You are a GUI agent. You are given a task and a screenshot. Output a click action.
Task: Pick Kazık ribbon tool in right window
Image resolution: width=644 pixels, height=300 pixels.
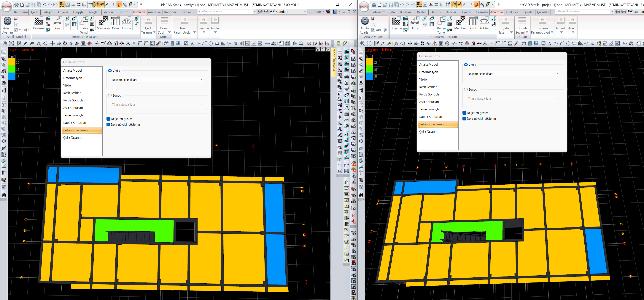(473, 23)
